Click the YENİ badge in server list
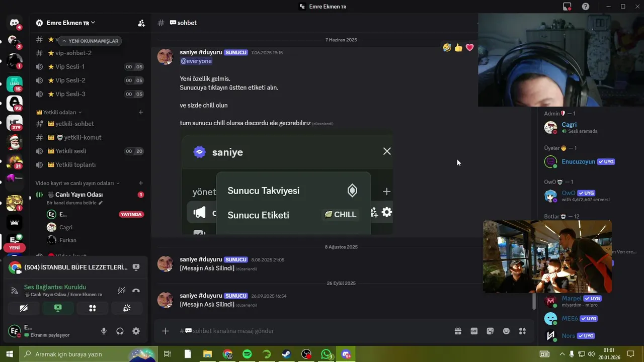 [14, 248]
